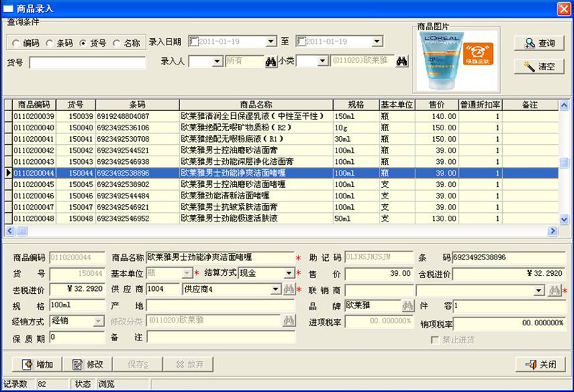Click binoculars lookup icon in 联销商 row

coord(554,291)
